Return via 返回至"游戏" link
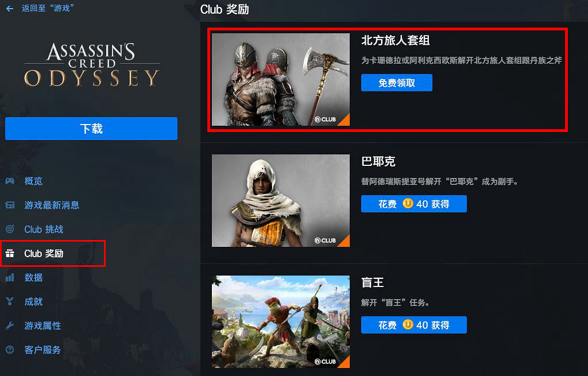 (47, 8)
